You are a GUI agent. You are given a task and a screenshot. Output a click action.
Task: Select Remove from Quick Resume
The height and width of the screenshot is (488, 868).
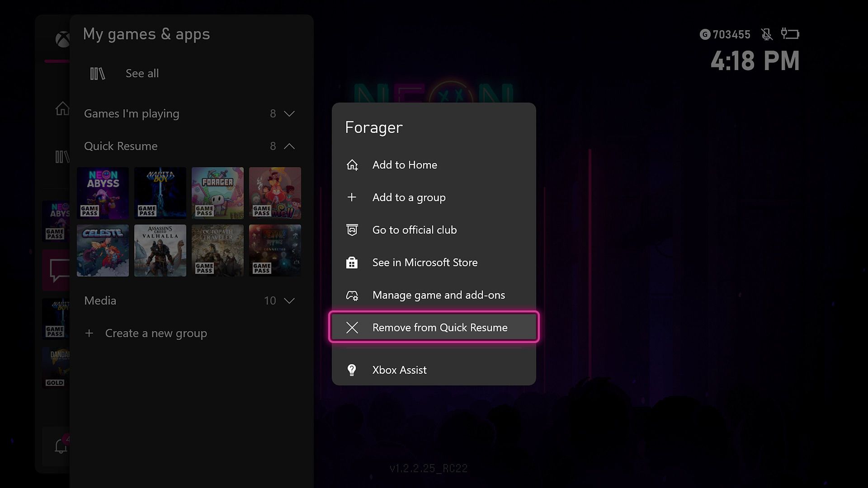point(434,327)
